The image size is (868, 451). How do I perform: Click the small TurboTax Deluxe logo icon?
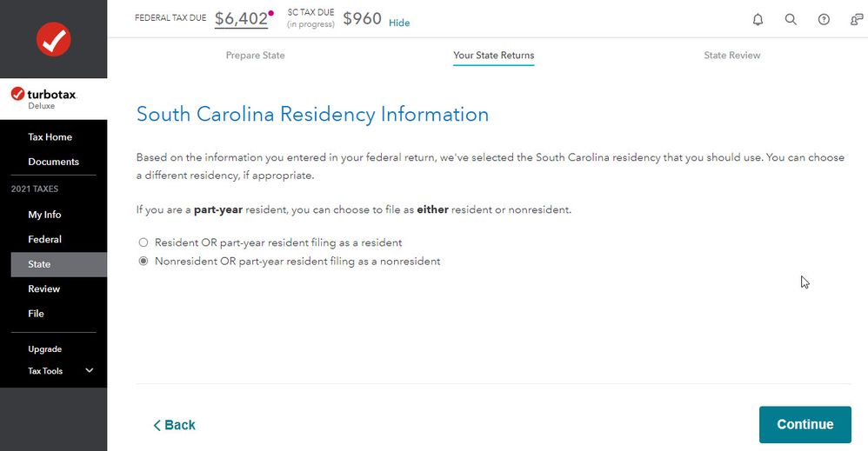coord(17,94)
